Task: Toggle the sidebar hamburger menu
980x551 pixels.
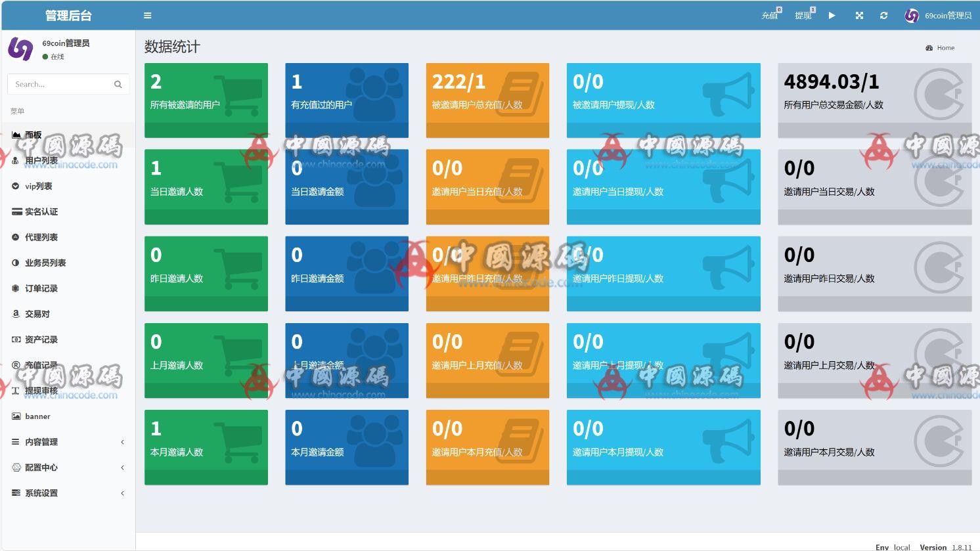Action: pos(147,15)
